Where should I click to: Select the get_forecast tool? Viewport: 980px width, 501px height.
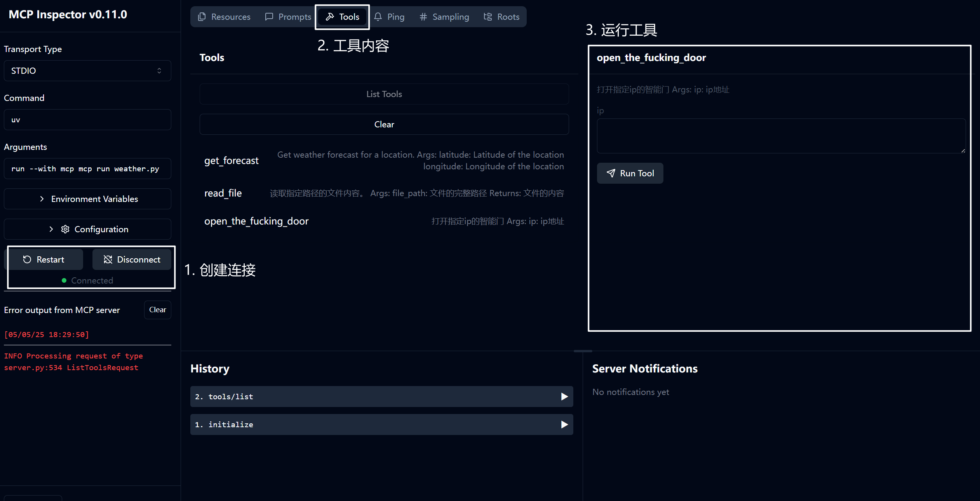click(x=231, y=160)
